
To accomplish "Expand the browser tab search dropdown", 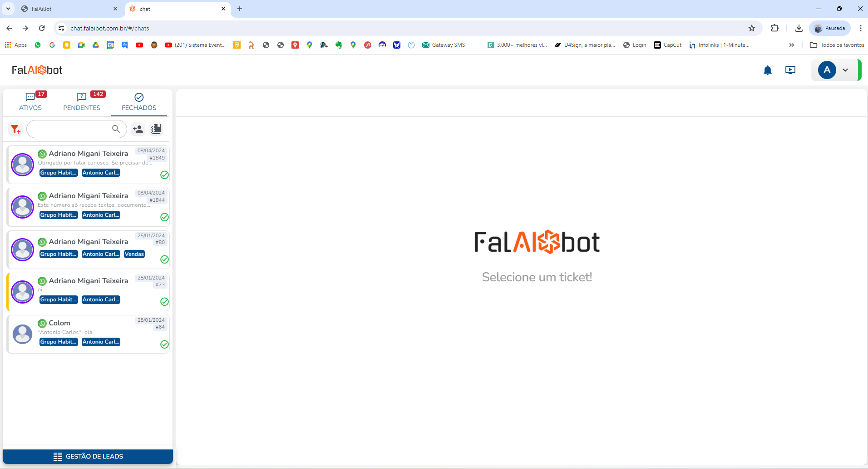I will [8, 9].
